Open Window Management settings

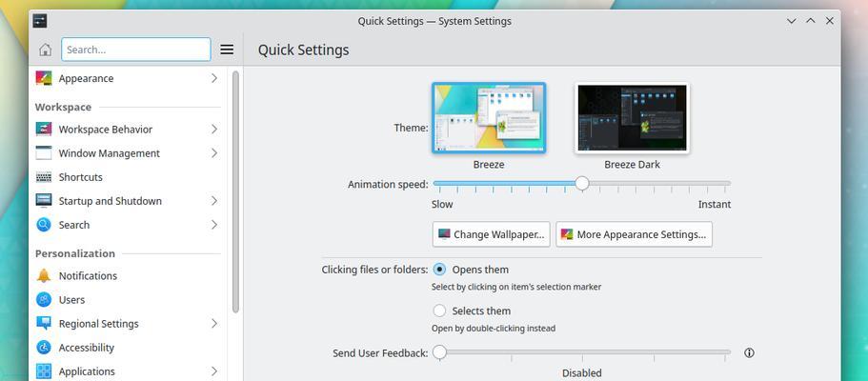point(129,152)
